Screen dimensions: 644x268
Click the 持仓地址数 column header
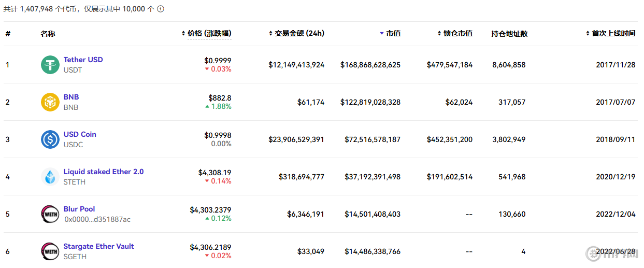click(509, 34)
